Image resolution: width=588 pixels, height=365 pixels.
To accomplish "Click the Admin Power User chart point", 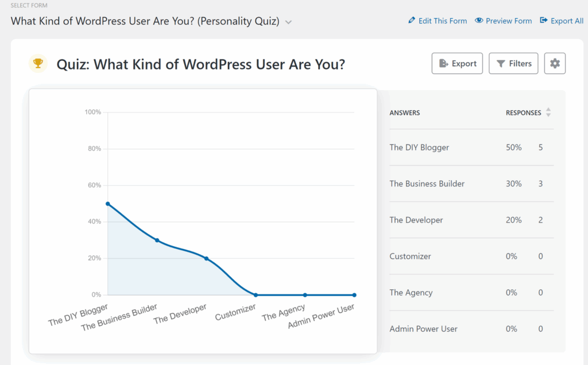I will [x=354, y=295].
